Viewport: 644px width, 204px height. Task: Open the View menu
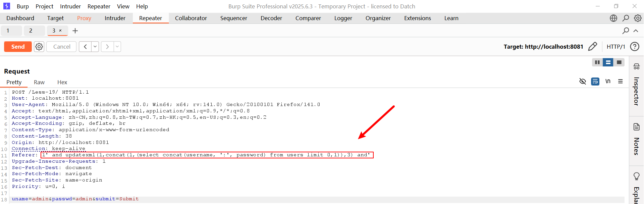click(123, 6)
